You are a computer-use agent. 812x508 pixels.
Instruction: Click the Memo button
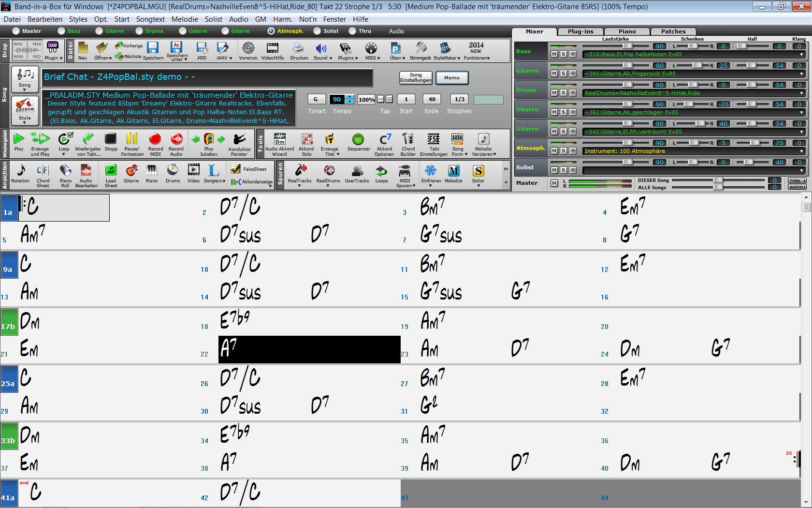coord(451,78)
